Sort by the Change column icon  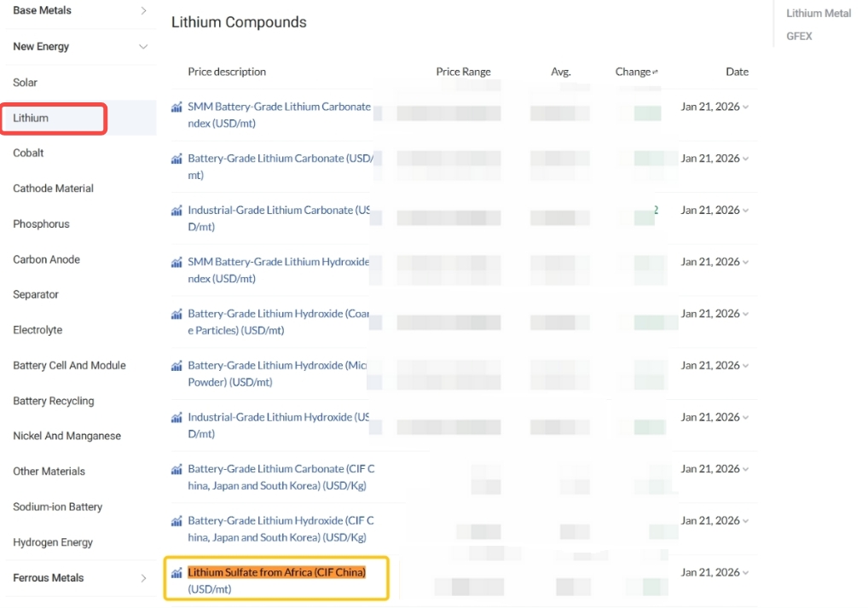tap(655, 72)
